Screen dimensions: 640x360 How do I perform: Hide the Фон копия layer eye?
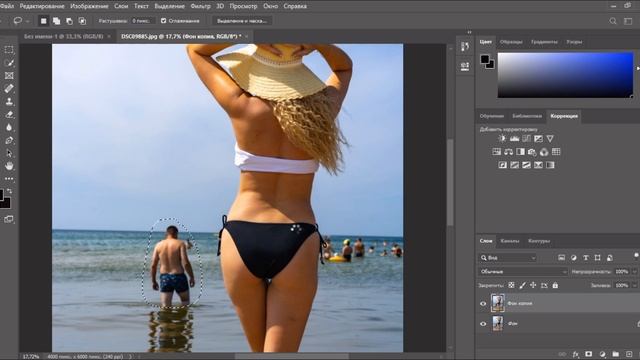point(483,304)
